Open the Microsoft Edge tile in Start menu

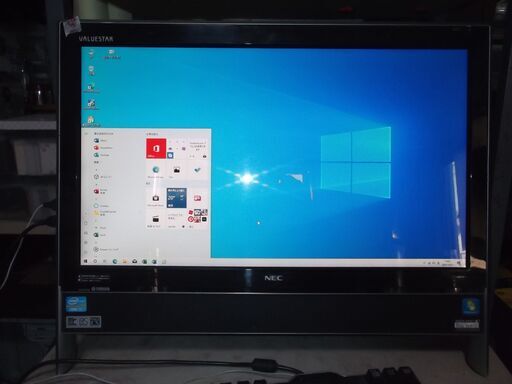pyautogui.click(x=156, y=170)
